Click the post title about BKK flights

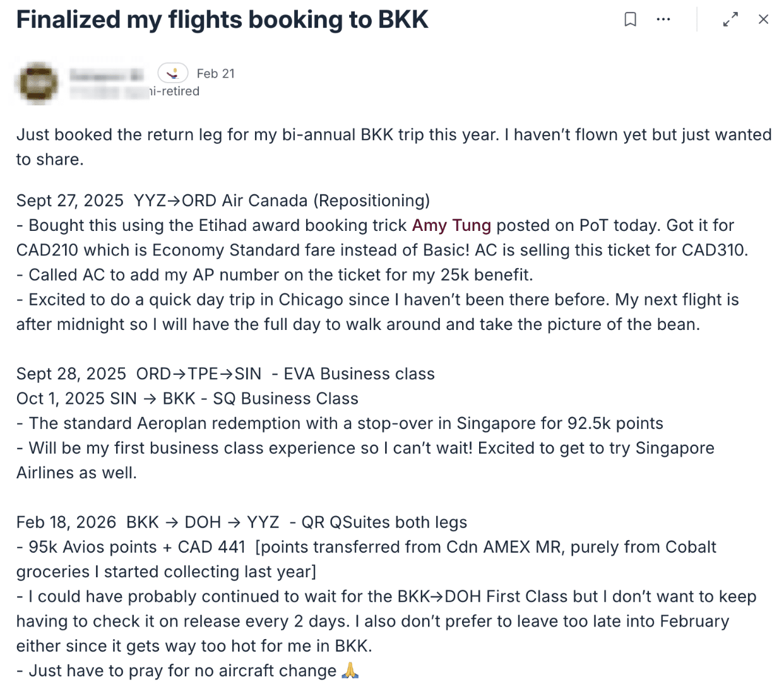coord(222,20)
